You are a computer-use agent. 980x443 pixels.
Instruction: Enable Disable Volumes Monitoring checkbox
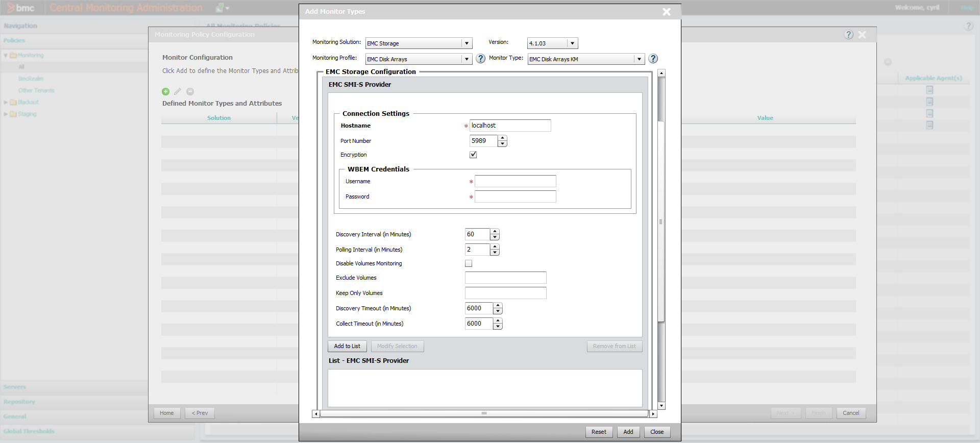point(469,263)
